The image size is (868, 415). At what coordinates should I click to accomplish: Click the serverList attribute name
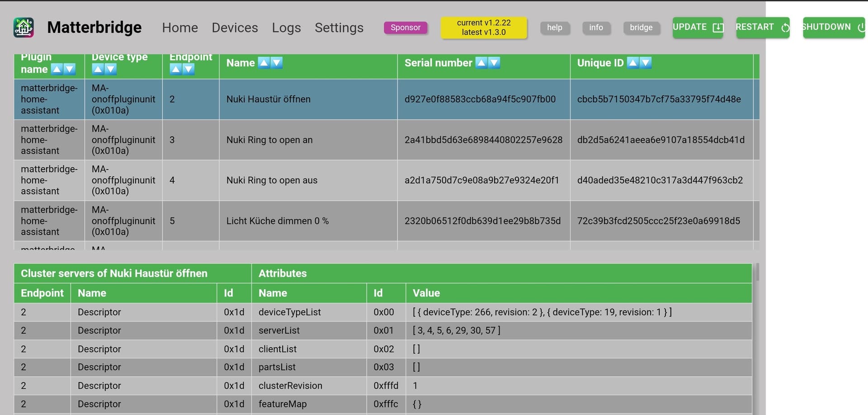279,330
